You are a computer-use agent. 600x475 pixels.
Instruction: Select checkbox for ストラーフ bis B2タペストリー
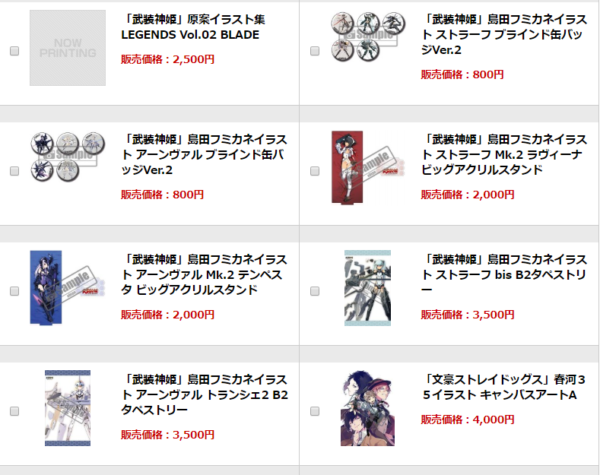click(315, 291)
